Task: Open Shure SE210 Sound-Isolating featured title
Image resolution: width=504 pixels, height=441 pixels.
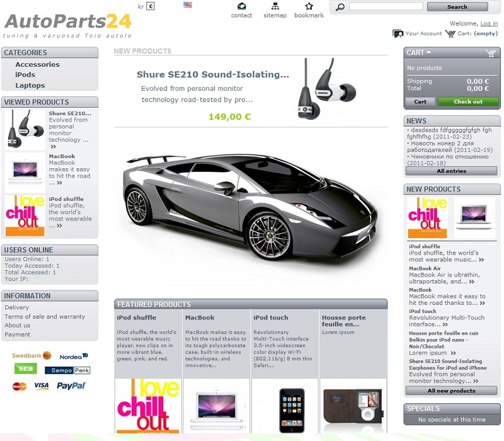Action: coord(213,74)
